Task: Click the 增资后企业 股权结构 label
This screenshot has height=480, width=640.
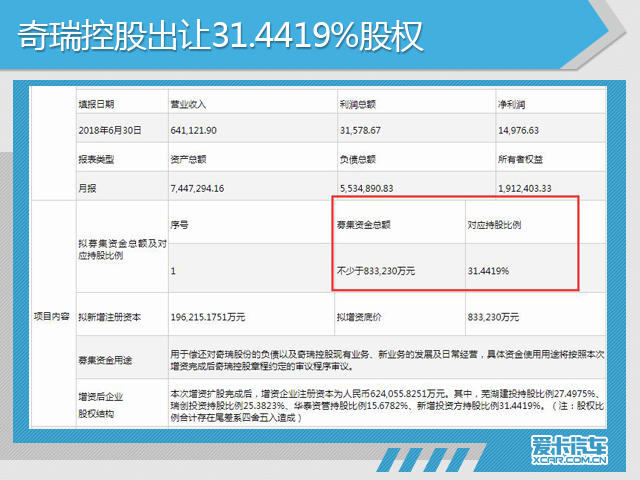Action: pos(100,405)
